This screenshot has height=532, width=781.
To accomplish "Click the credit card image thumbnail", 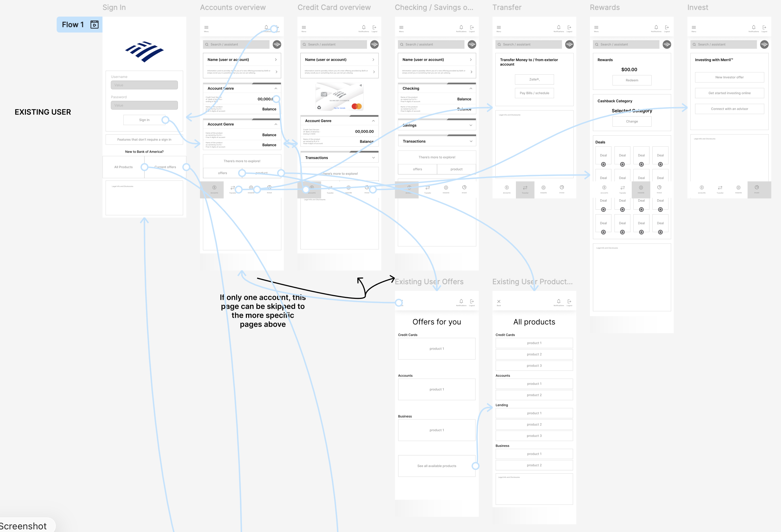I will pyautogui.click(x=339, y=97).
